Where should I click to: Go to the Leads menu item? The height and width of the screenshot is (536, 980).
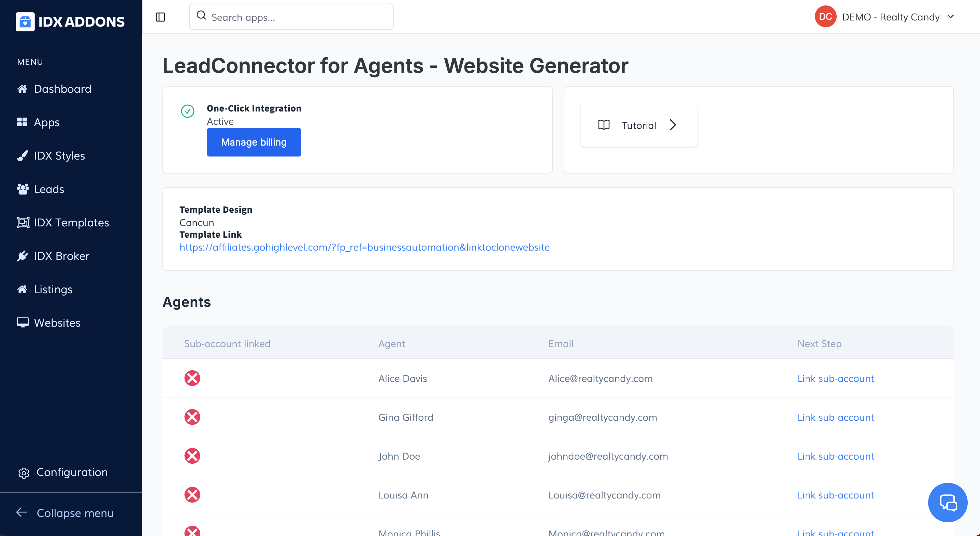[x=49, y=189]
